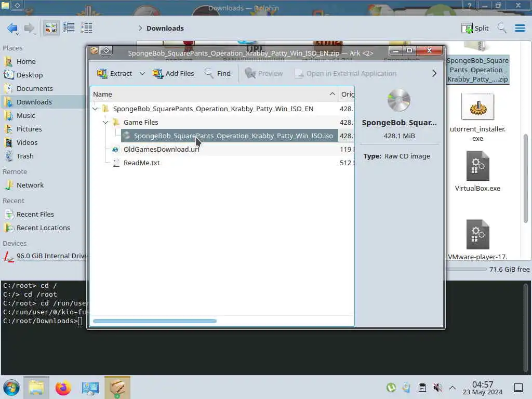The width and height of the screenshot is (532, 399).
Task: Select the SpongeBob zip file in Dolphin
Action: click(477, 70)
